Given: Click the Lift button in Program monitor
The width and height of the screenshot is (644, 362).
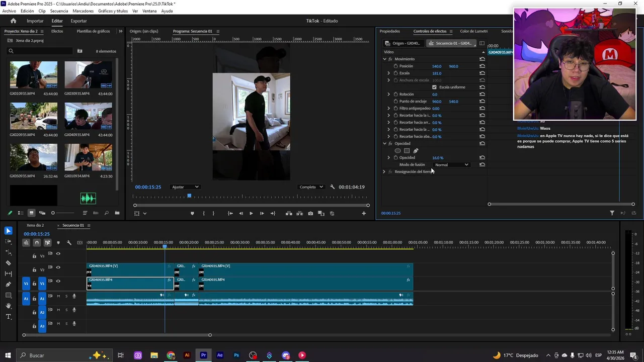Looking at the screenshot, I should 289,213.
